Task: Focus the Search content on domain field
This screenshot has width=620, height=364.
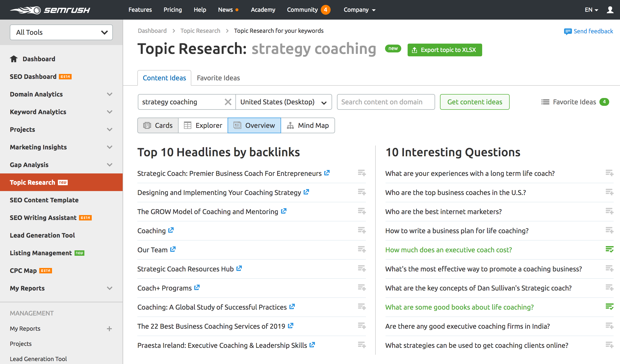Action: [386, 102]
